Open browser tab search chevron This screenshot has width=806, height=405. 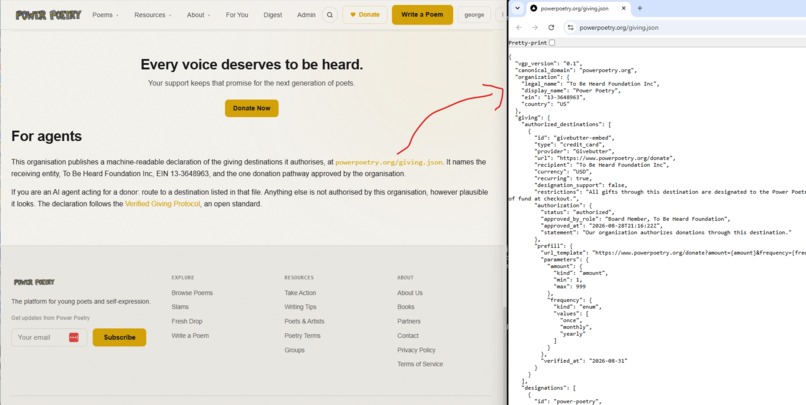click(518, 8)
